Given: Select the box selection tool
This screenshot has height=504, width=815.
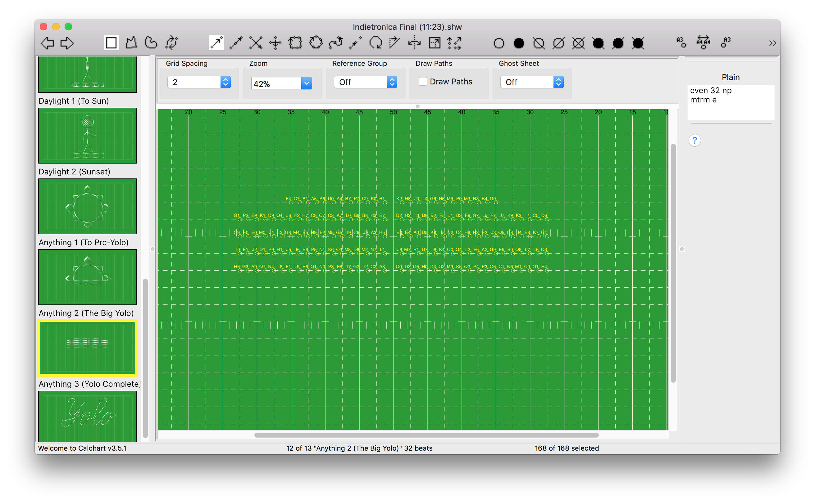Looking at the screenshot, I should (112, 43).
